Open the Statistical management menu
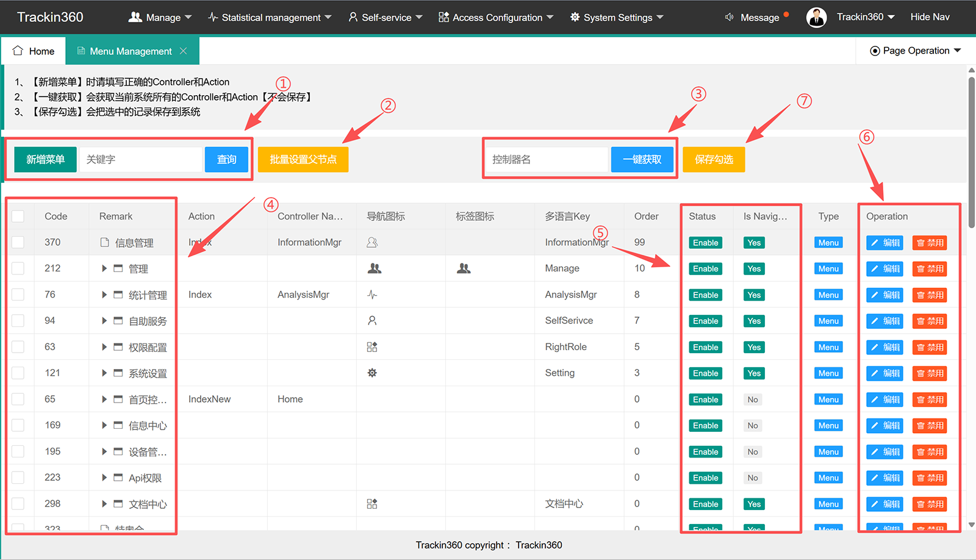This screenshot has width=976, height=560. click(270, 17)
